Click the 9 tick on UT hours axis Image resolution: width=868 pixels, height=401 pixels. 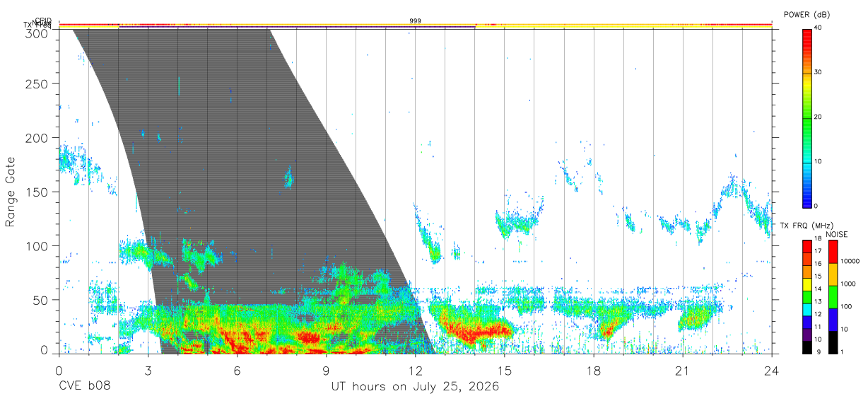point(326,371)
